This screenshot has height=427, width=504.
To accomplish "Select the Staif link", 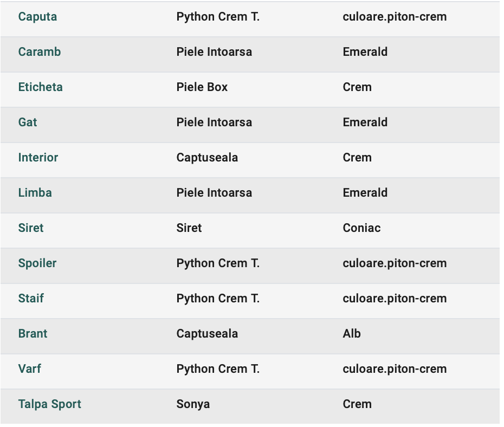I will coord(31,299).
